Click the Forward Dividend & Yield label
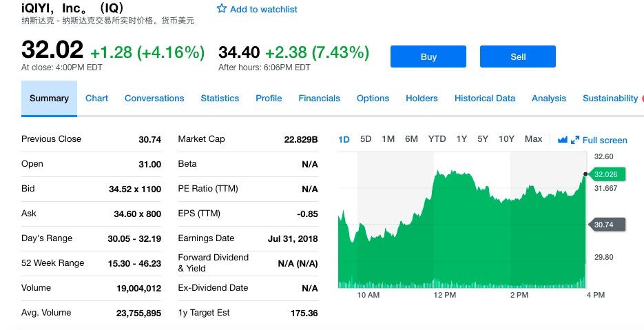 point(213,262)
